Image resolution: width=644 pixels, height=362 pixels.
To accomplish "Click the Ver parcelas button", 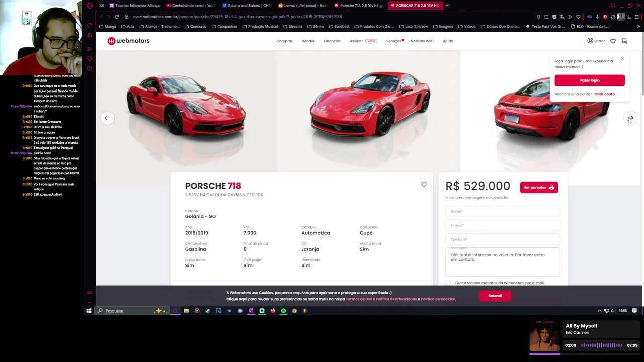I will 539,187.
